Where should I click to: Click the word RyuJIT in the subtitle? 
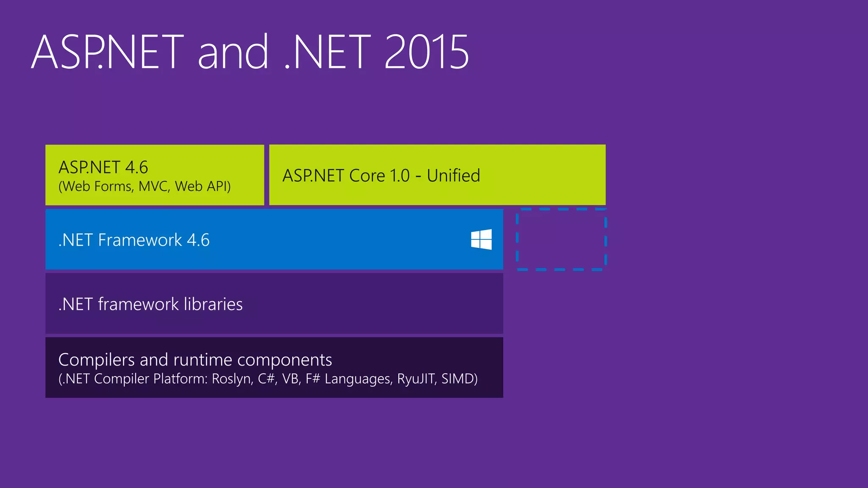[417, 379]
